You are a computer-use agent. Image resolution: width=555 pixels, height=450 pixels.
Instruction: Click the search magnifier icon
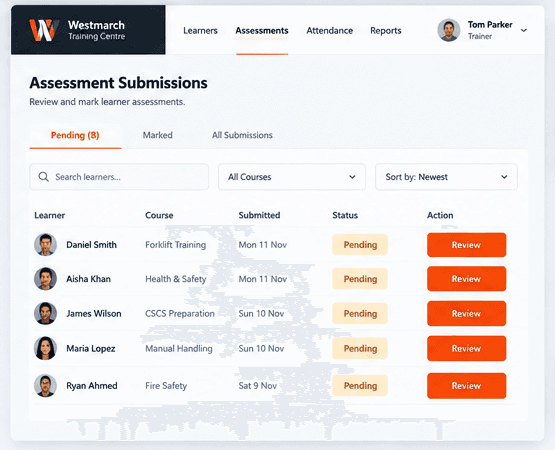(44, 177)
